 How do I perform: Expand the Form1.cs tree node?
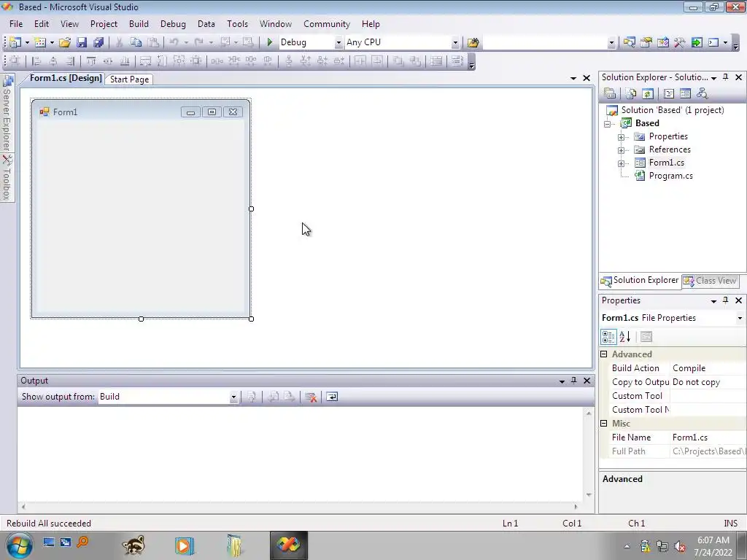point(621,163)
